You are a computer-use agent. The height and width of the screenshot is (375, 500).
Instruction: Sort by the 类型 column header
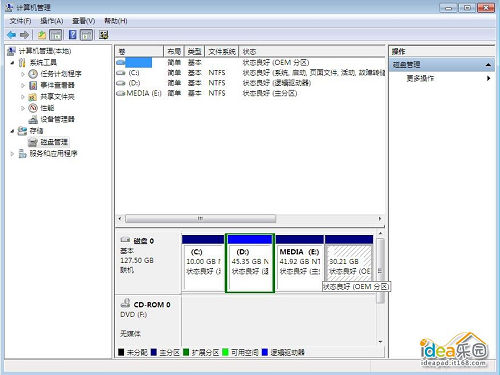(194, 51)
